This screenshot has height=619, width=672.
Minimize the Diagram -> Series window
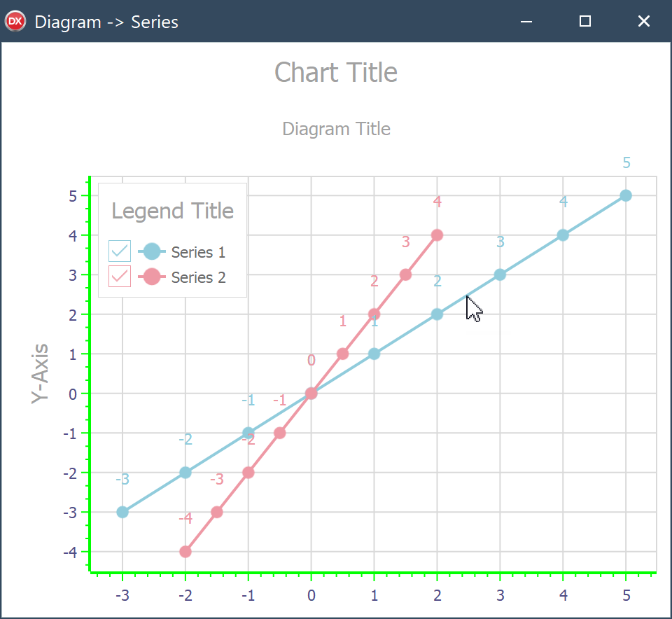pyautogui.click(x=526, y=22)
